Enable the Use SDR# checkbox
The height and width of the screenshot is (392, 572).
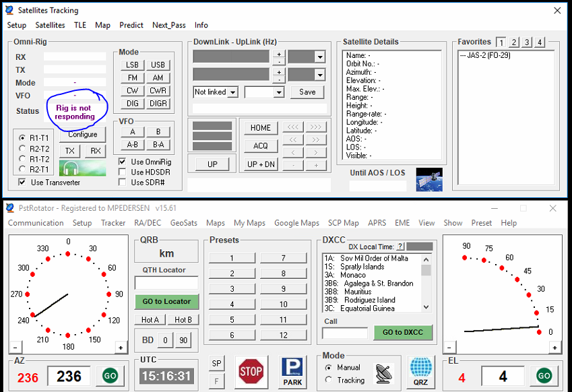122,182
